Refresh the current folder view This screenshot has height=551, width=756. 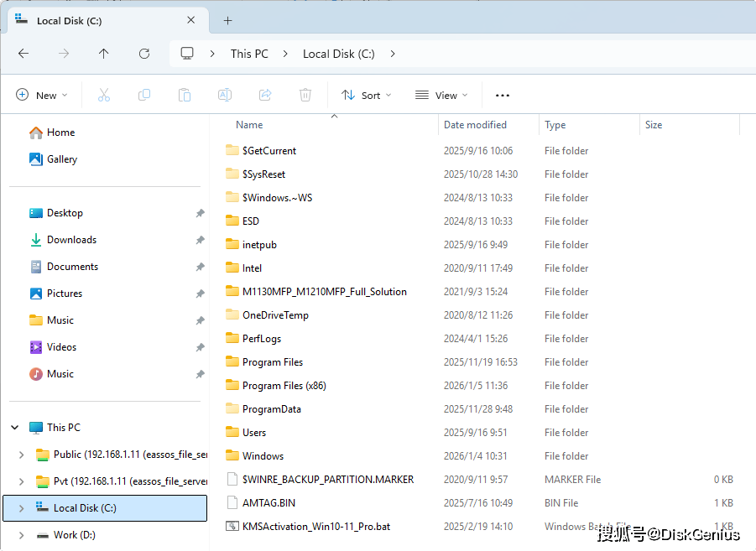(x=144, y=54)
